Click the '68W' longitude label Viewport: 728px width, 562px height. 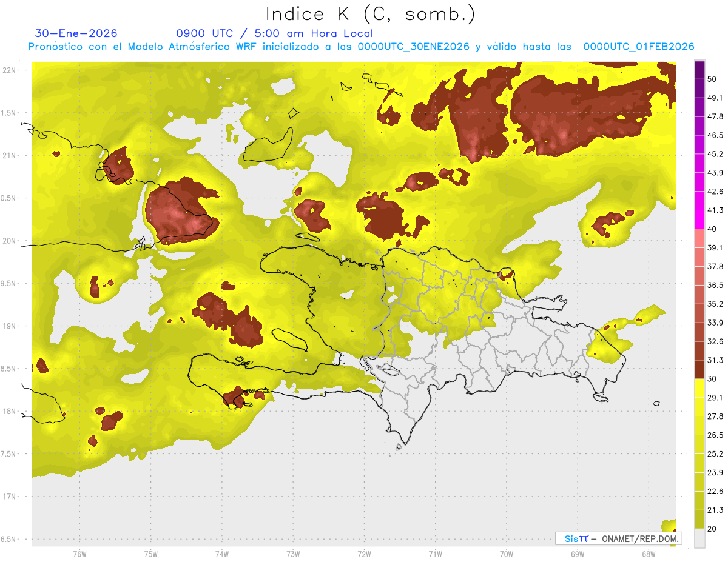coord(648,554)
